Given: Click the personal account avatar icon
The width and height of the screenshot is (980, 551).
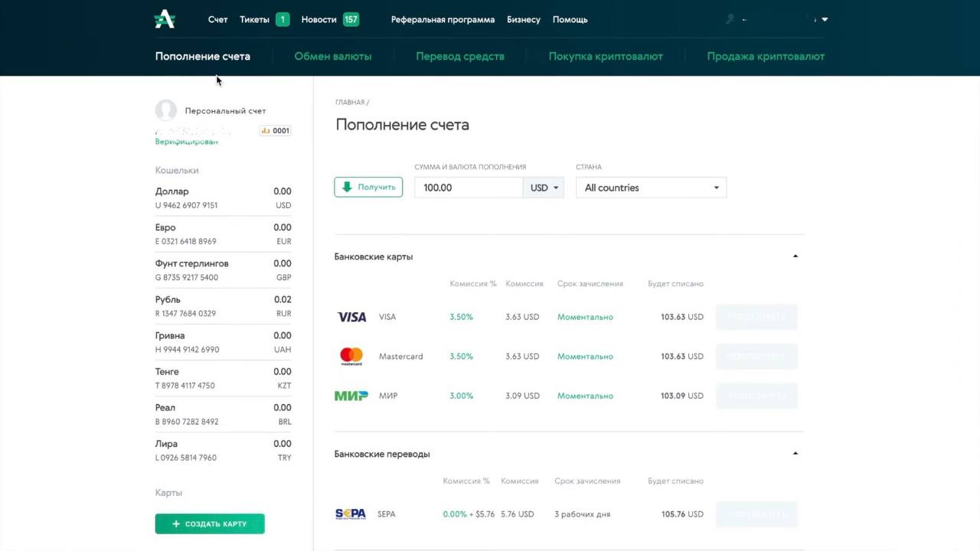Looking at the screenshot, I should pos(166,110).
